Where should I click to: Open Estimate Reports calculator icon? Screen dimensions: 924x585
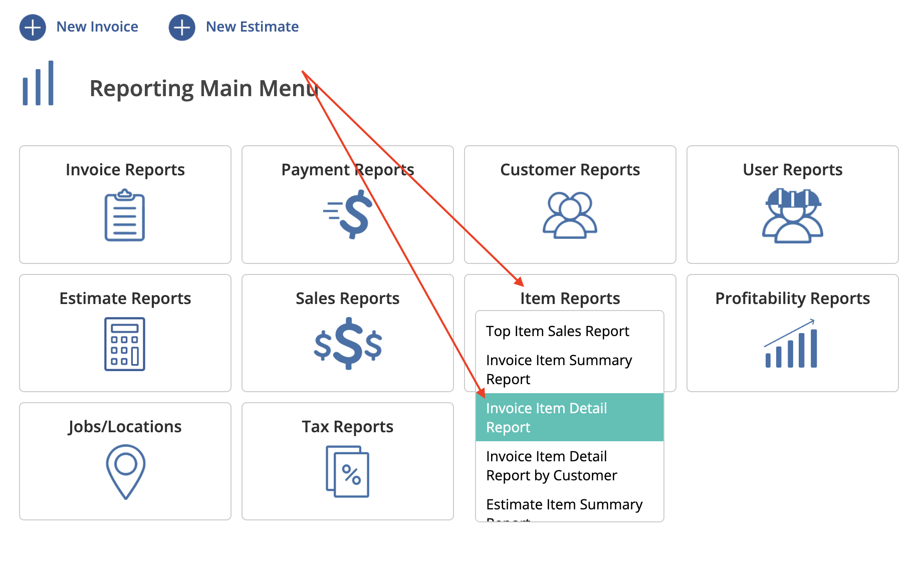tap(125, 344)
